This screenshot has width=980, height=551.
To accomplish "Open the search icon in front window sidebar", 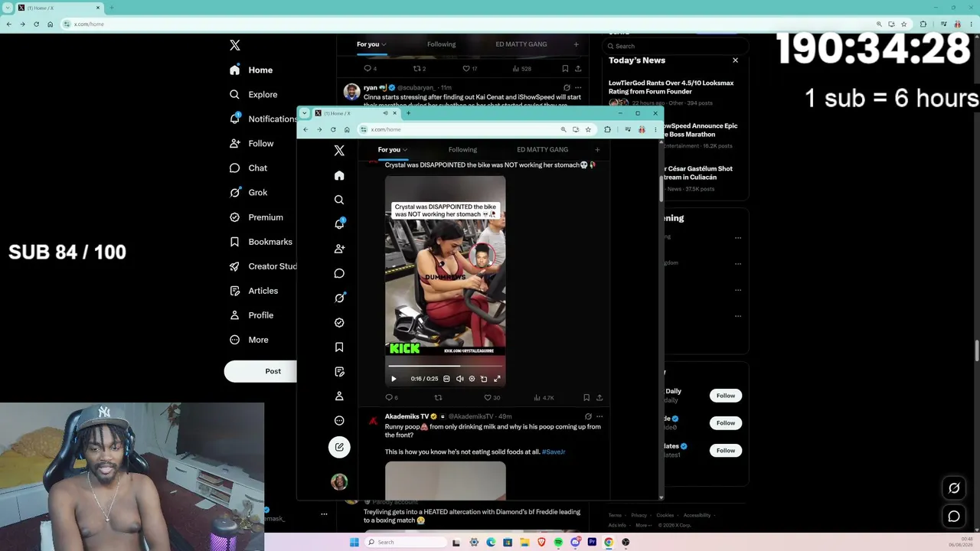I will [x=339, y=200].
